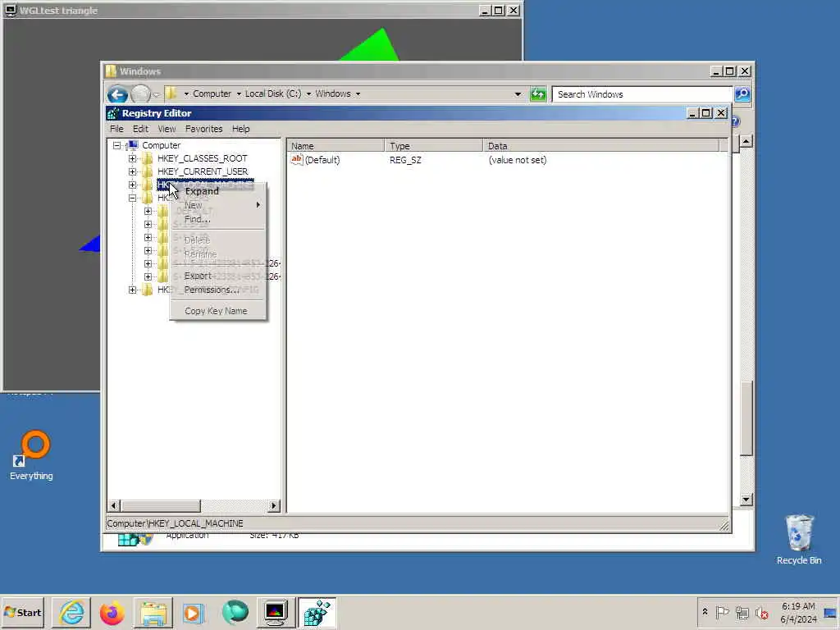Click the tree pane horizontal scrollbar thumb

coord(161,505)
